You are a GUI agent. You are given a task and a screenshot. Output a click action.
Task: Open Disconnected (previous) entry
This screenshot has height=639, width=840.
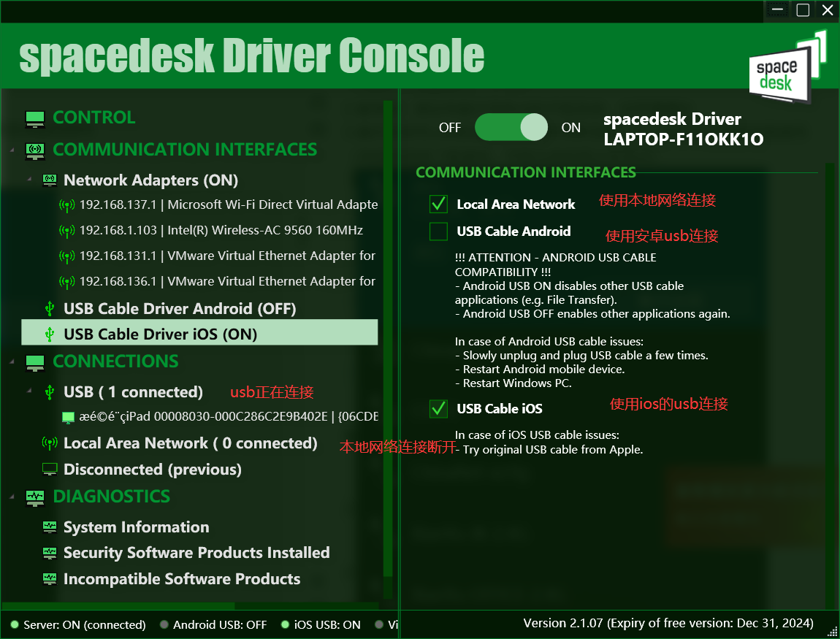152,470
